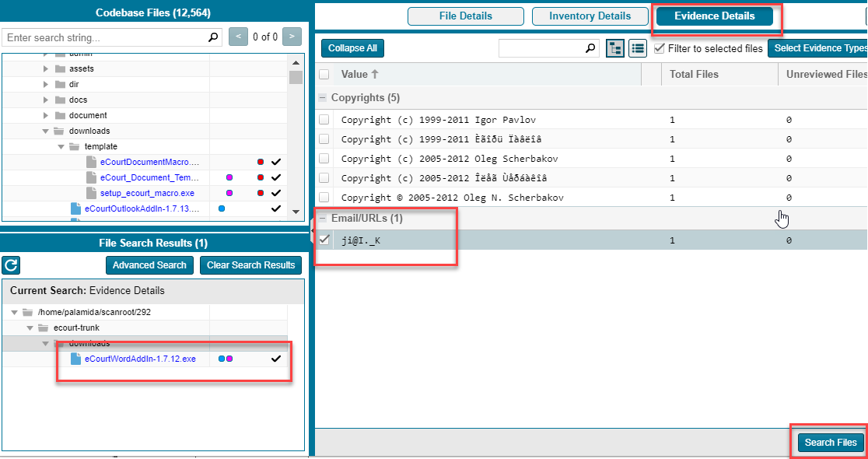This screenshot has height=459, width=868.
Task: Click magnifier icon in codebase search box
Action: pyautogui.click(x=213, y=37)
